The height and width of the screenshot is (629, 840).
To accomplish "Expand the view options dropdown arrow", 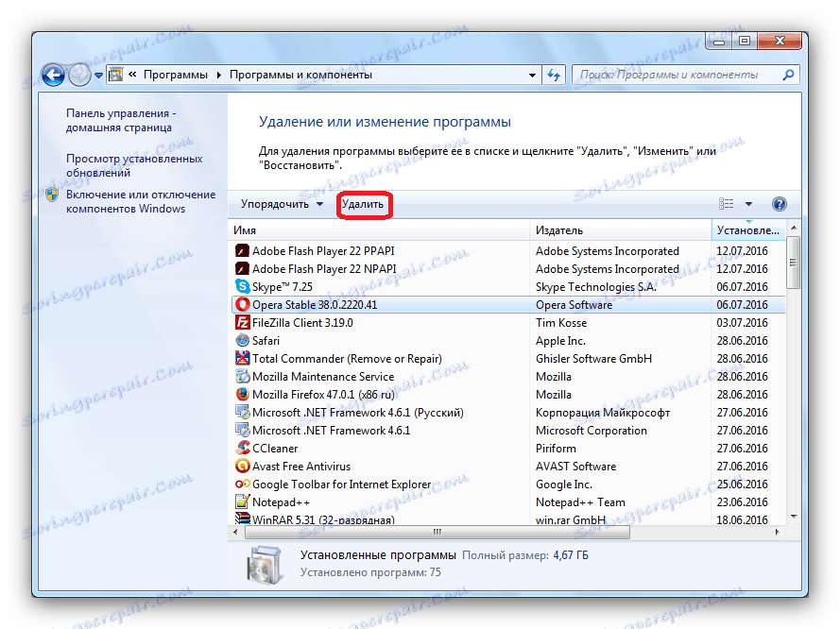I will click(748, 204).
